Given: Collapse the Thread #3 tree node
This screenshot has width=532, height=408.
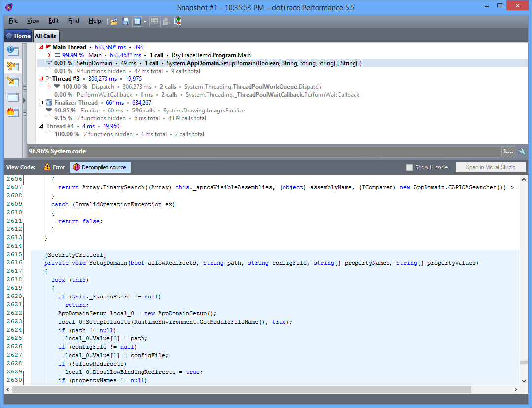Looking at the screenshot, I should [41, 79].
